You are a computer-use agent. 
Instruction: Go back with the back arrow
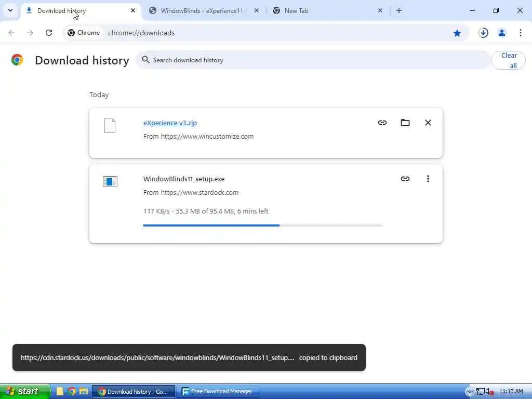(x=11, y=33)
